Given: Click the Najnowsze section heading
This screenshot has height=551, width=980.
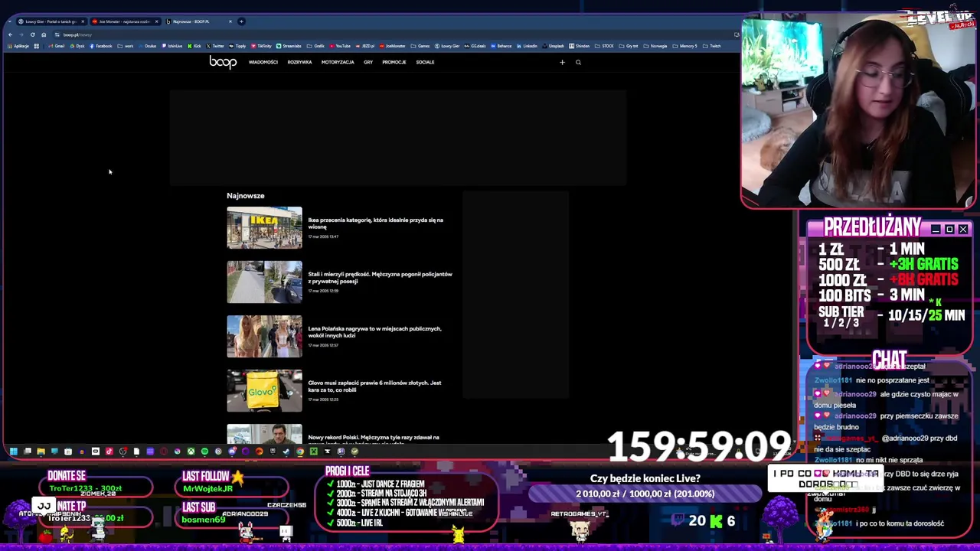Looking at the screenshot, I should pyautogui.click(x=245, y=196).
